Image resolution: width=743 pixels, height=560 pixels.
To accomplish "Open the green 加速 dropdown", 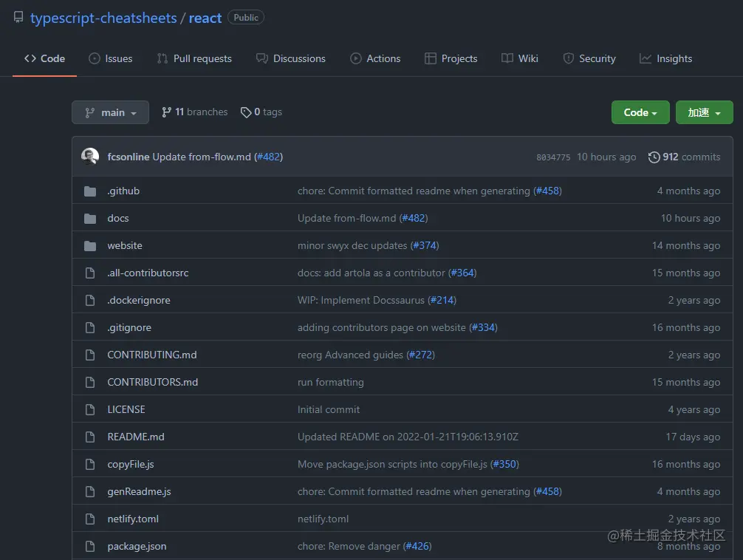I will (x=703, y=112).
